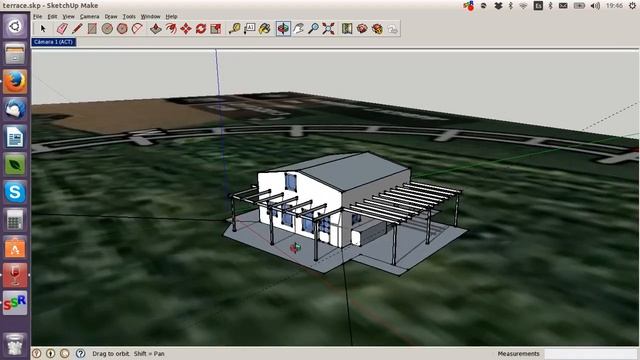Open the Edit menu
The width and height of the screenshot is (640, 360).
click(52, 17)
